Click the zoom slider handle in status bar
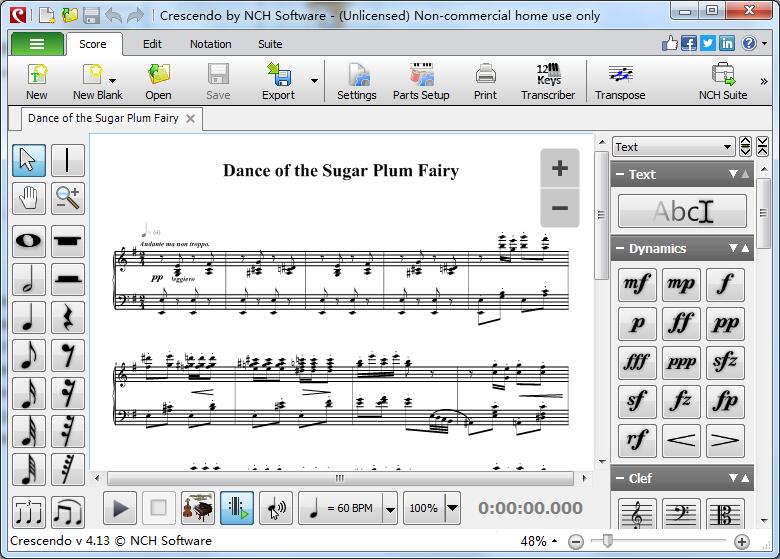This screenshot has height=559, width=780. click(607, 541)
